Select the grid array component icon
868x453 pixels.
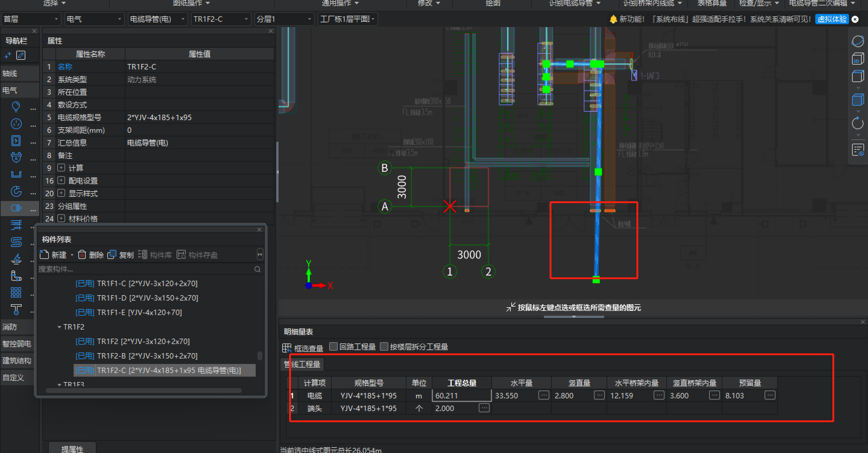pyautogui.click(x=16, y=292)
